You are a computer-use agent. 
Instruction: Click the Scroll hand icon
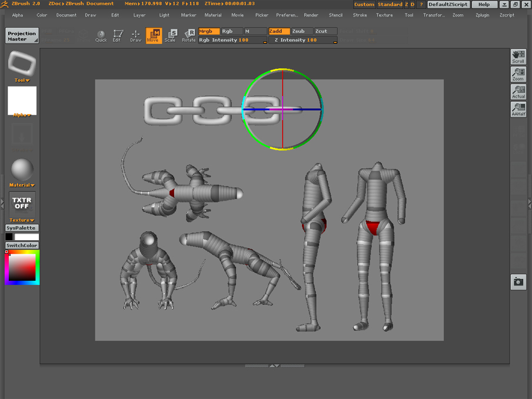coord(518,57)
